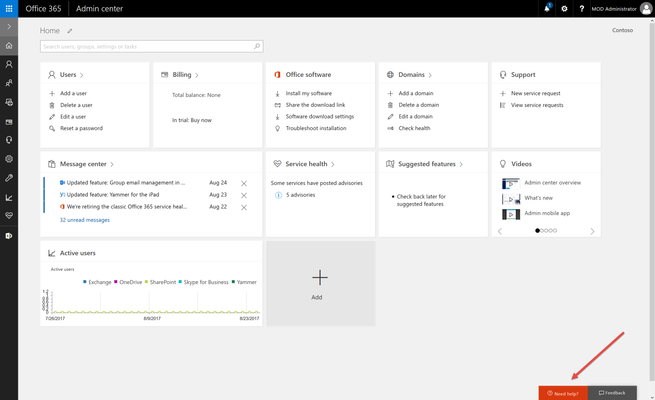Open Software download settings

tap(320, 116)
